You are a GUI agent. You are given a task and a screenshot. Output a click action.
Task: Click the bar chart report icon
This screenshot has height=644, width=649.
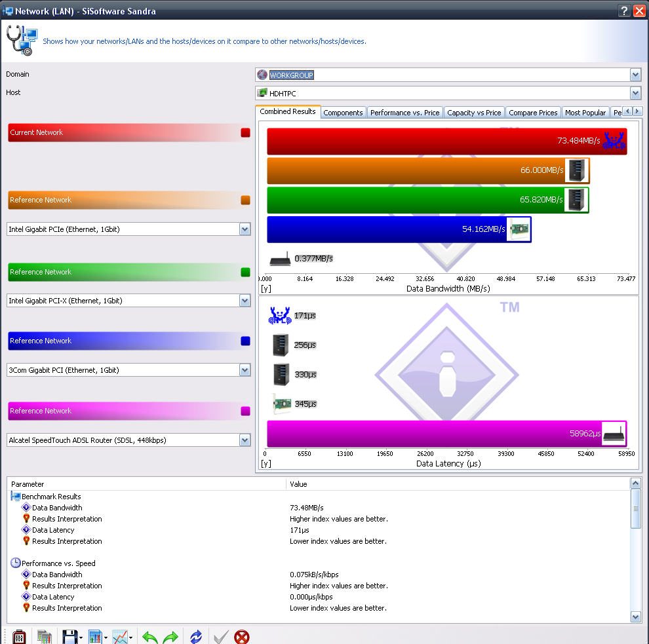[x=95, y=637]
